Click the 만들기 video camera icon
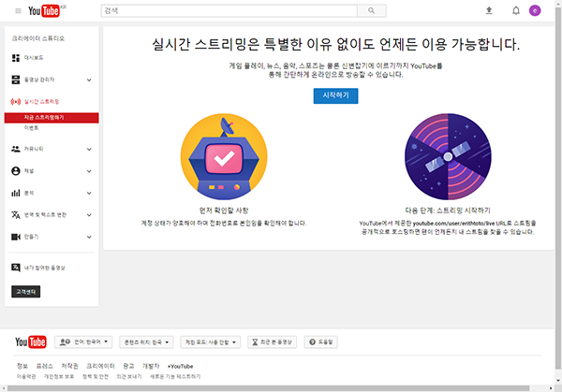This screenshot has width=562, height=392. coord(16,237)
